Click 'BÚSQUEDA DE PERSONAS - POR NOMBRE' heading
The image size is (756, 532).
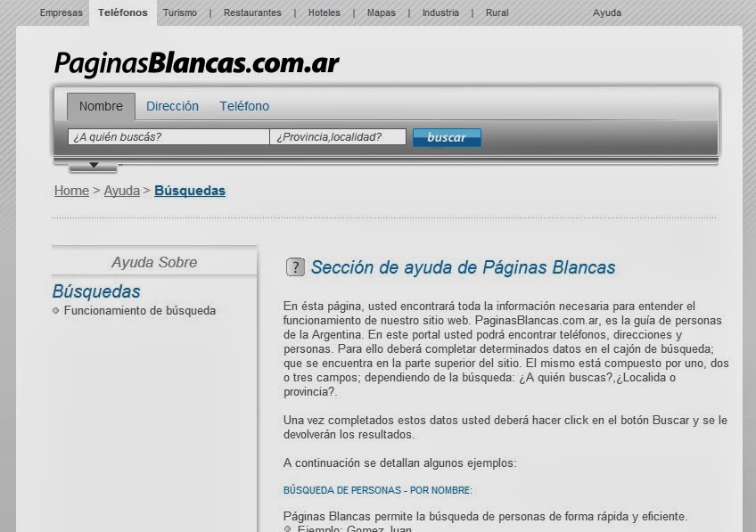click(377, 490)
